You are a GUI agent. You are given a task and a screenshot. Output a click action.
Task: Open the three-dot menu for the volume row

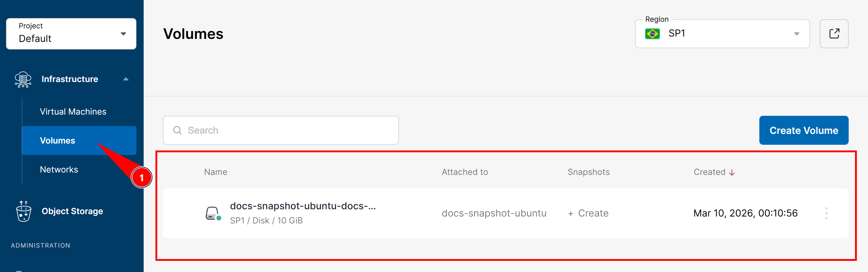coord(826,213)
